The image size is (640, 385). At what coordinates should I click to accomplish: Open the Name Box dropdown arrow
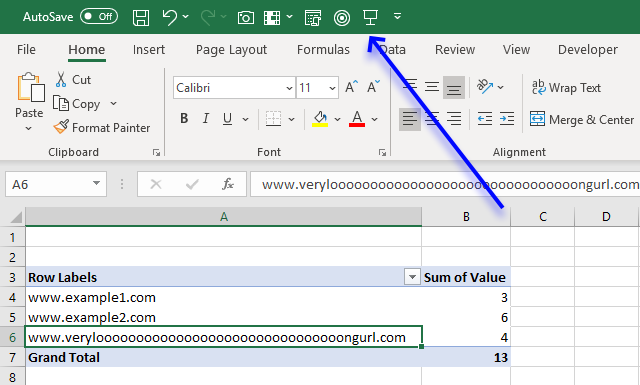[96, 183]
